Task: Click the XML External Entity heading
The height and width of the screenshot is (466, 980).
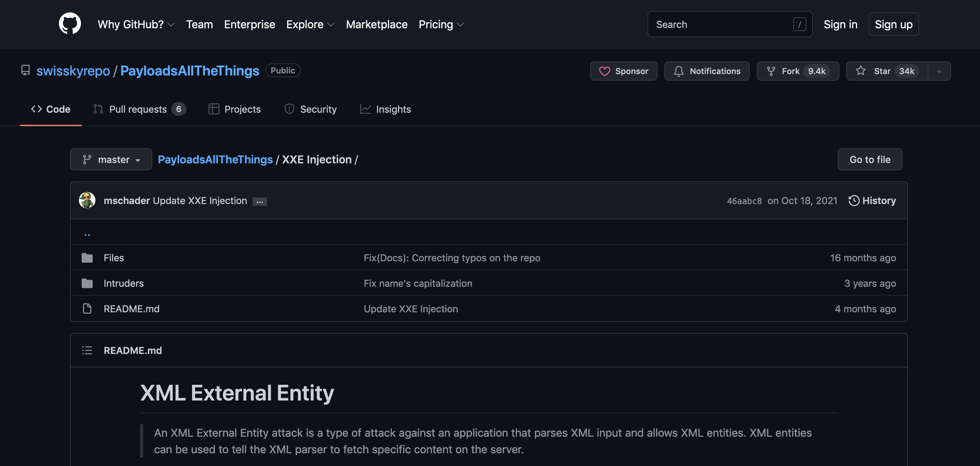Action: [x=237, y=393]
